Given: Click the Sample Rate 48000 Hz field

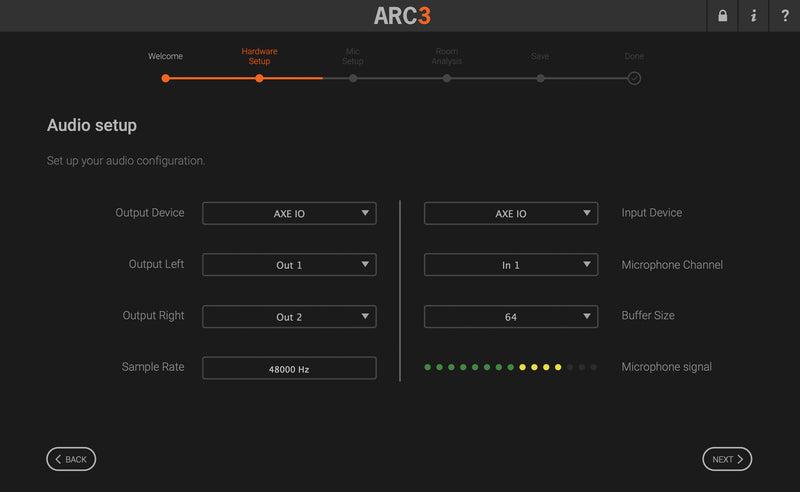Looking at the screenshot, I should coord(289,368).
